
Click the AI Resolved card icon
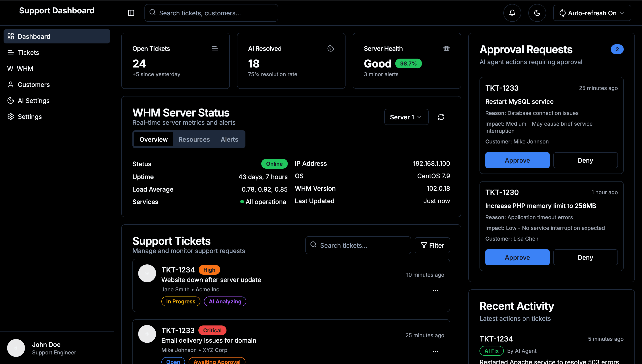tap(331, 49)
